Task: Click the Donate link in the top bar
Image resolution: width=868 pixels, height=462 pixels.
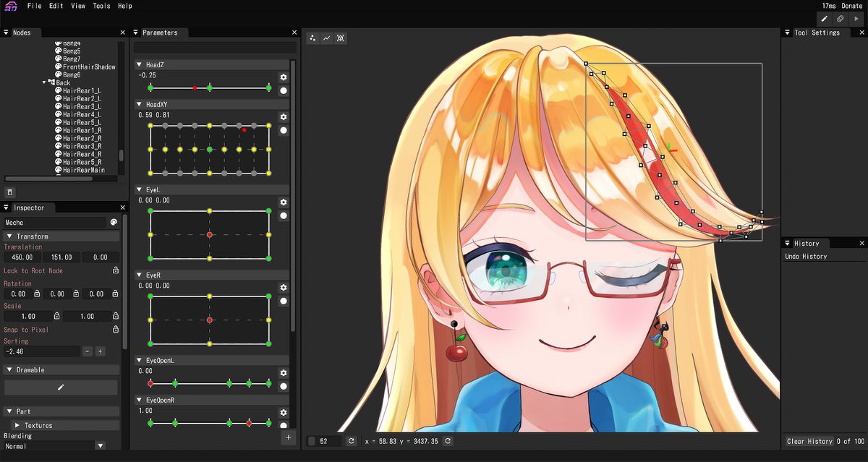Action: tap(851, 6)
